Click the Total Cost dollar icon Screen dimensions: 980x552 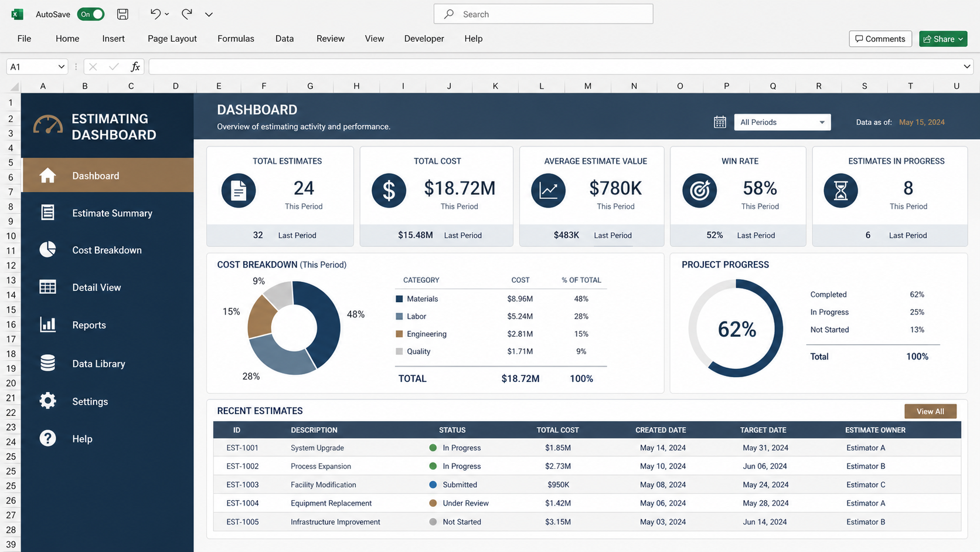[x=389, y=191]
